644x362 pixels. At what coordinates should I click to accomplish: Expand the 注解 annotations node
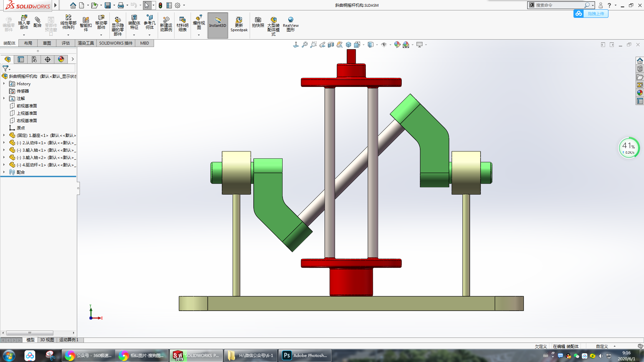coord(4,98)
